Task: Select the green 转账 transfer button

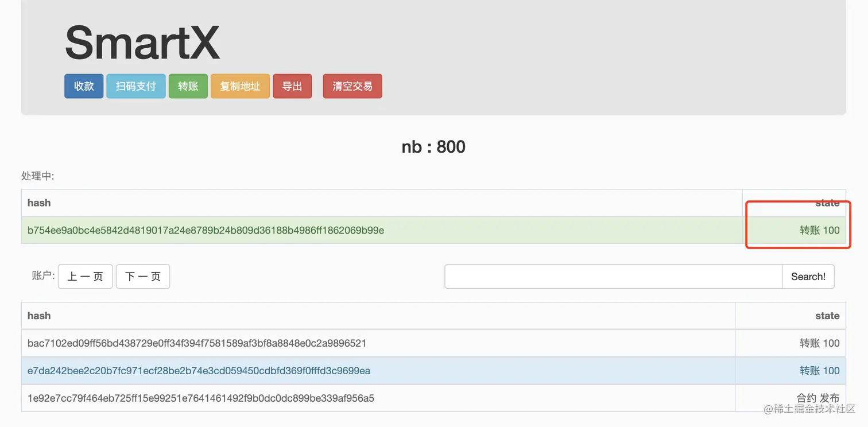Action: click(188, 86)
